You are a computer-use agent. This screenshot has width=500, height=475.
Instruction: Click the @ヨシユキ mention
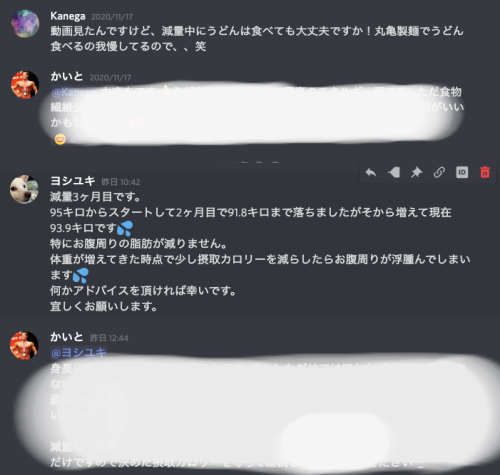click(79, 353)
